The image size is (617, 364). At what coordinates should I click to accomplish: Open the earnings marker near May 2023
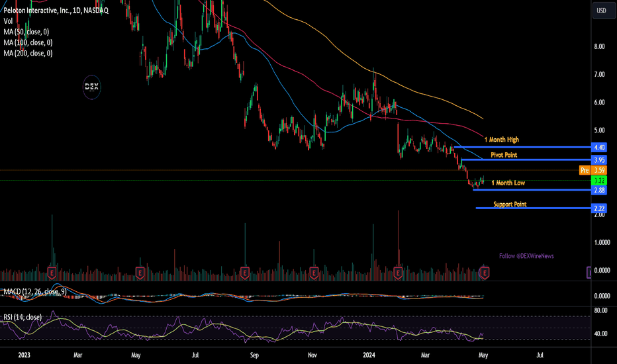[140, 272]
